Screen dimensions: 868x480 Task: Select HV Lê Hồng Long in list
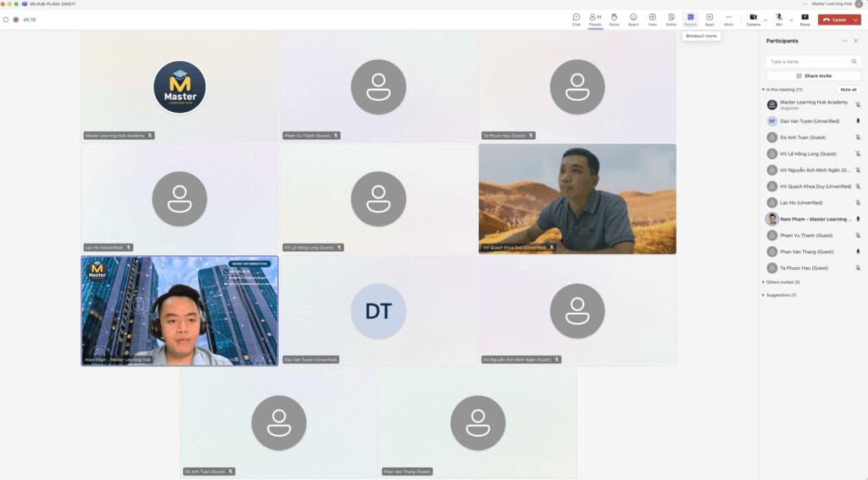pyautogui.click(x=813, y=153)
